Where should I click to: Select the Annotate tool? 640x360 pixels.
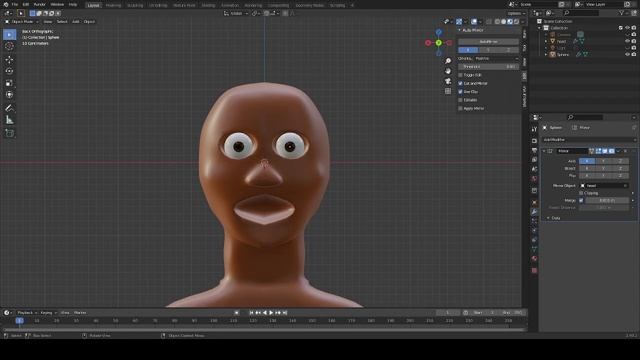tap(9, 108)
